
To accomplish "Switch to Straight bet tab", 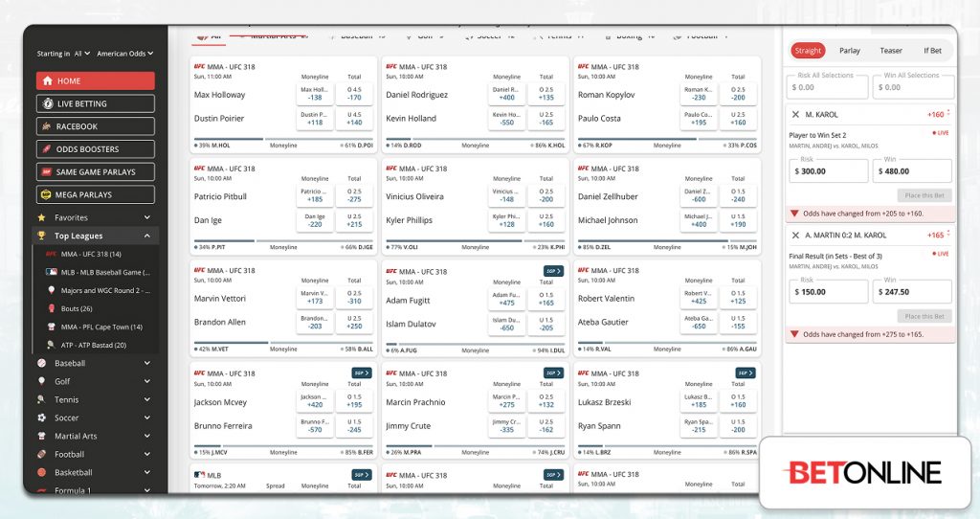I will tap(808, 51).
